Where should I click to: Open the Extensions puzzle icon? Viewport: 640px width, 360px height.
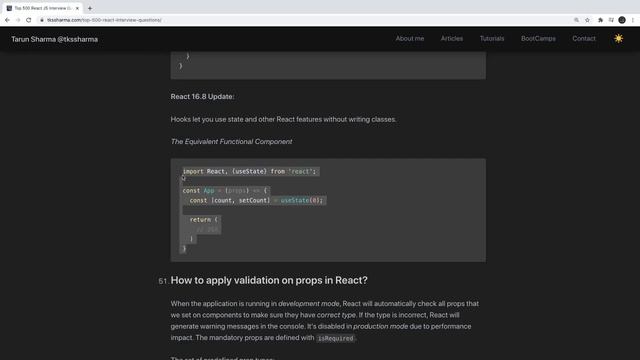click(600, 20)
